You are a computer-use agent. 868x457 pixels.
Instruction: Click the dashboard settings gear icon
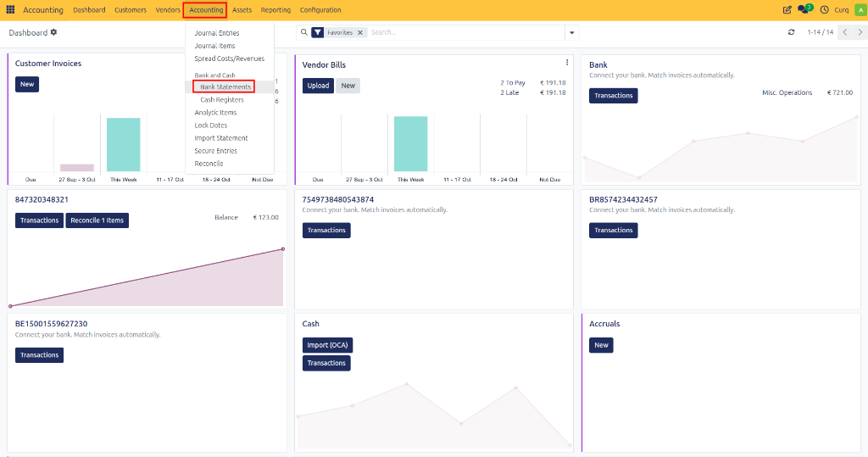pos(53,32)
